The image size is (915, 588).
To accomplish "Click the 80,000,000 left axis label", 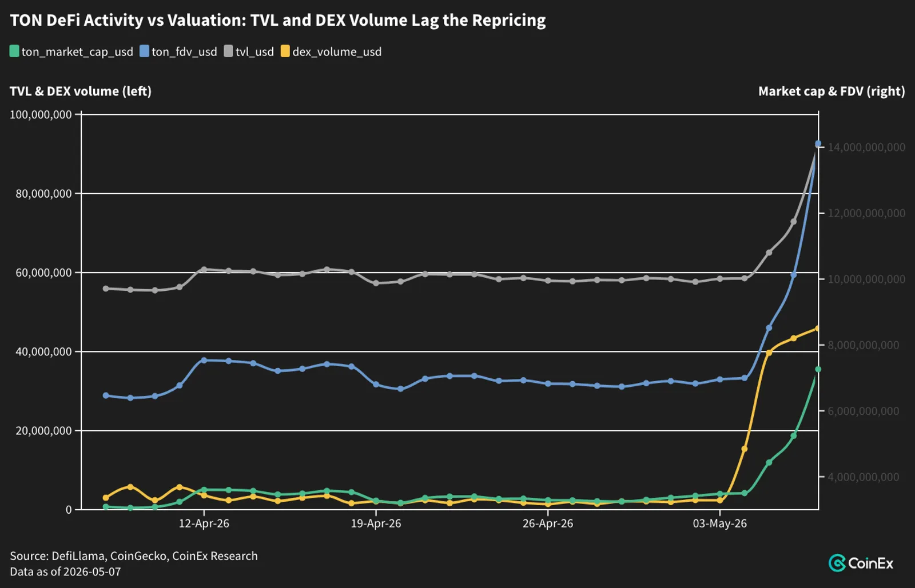I will [43, 194].
